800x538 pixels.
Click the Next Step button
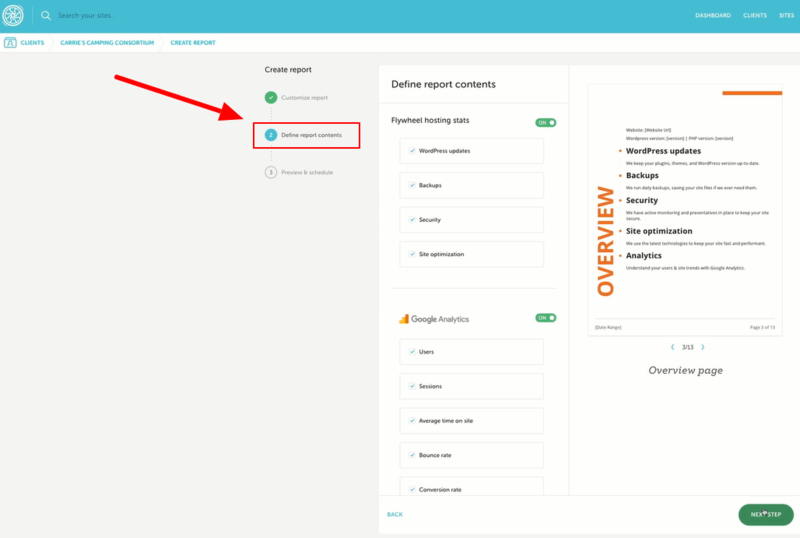[766, 515]
